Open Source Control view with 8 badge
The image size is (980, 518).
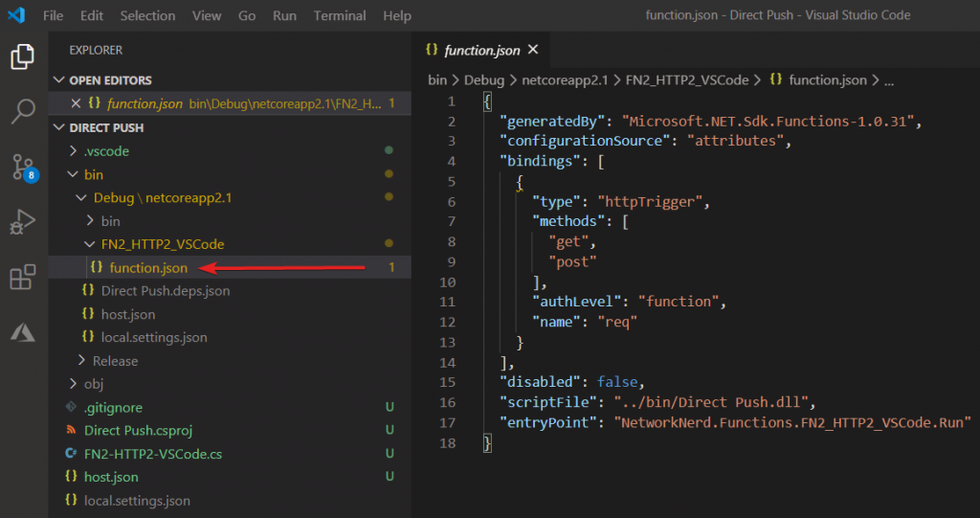[24, 168]
